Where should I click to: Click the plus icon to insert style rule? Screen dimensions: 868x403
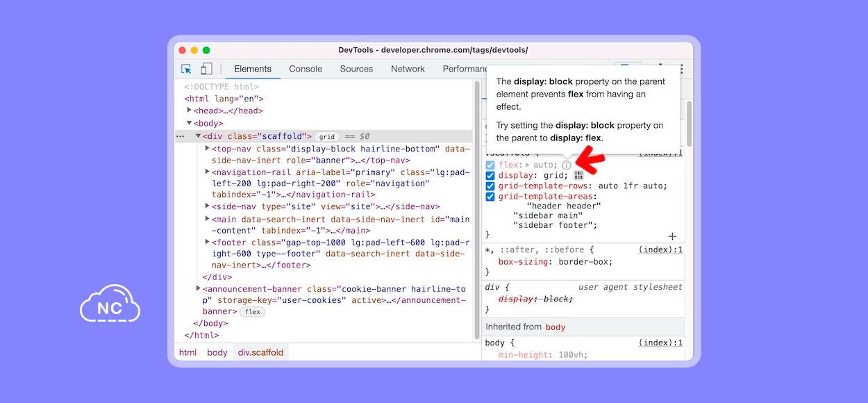click(671, 236)
